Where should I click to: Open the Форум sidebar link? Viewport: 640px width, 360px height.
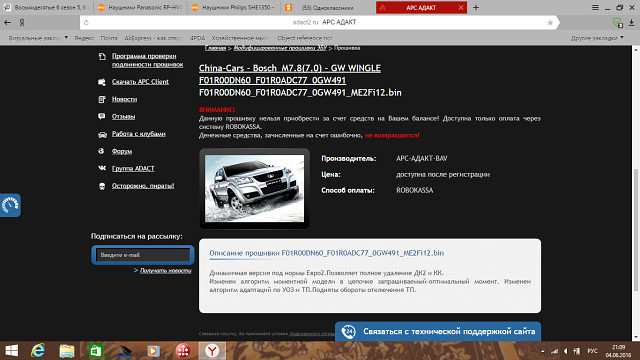coord(122,151)
